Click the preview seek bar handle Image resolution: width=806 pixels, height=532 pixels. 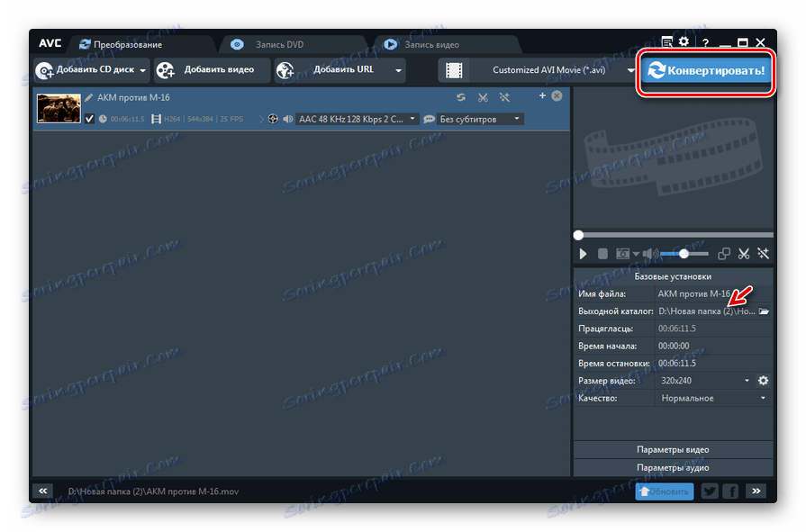pyautogui.click(x=578, y=236)
